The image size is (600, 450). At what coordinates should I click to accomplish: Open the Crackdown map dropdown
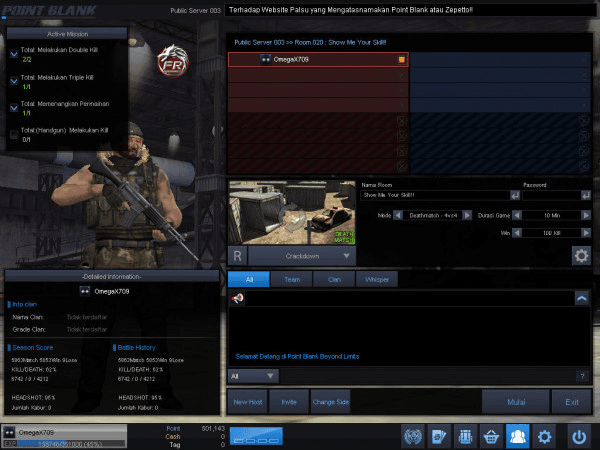coord(302,256)
